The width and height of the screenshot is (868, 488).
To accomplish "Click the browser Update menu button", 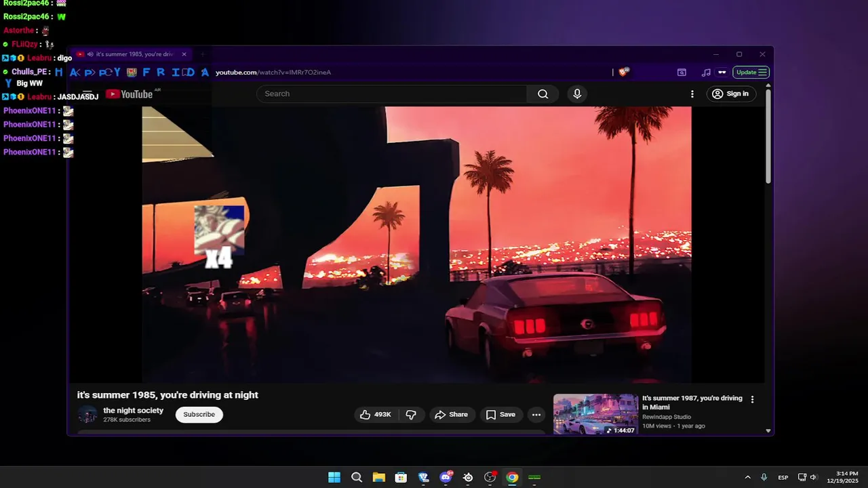I will tap(751, 73).
